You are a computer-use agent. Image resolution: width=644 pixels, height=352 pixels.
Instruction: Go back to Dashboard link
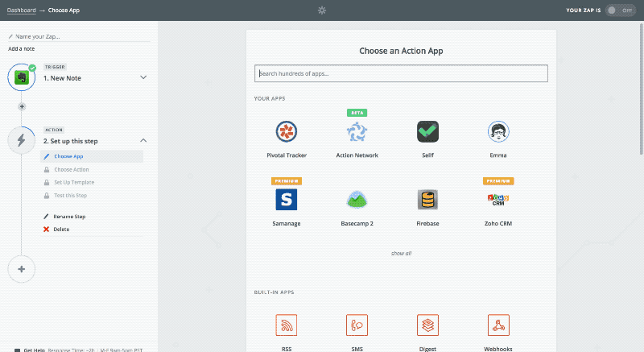tap(22, 10)
